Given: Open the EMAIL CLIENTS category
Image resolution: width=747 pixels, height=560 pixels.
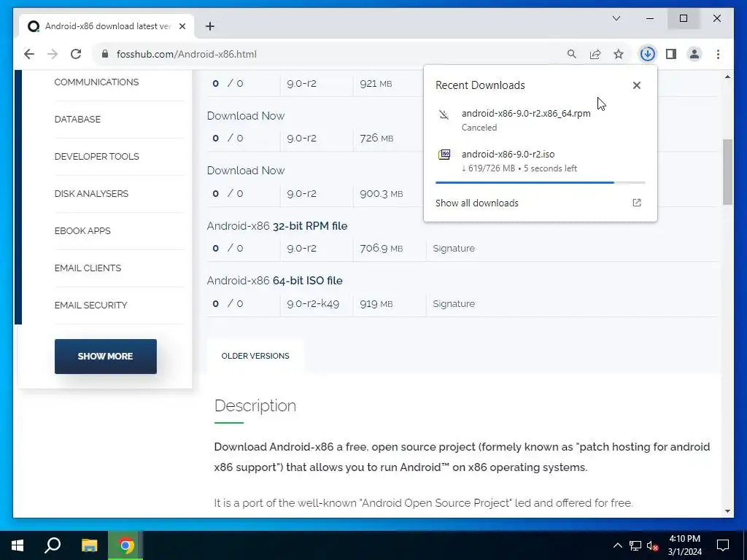Looking at the screenshot, I should pos(88,268).
